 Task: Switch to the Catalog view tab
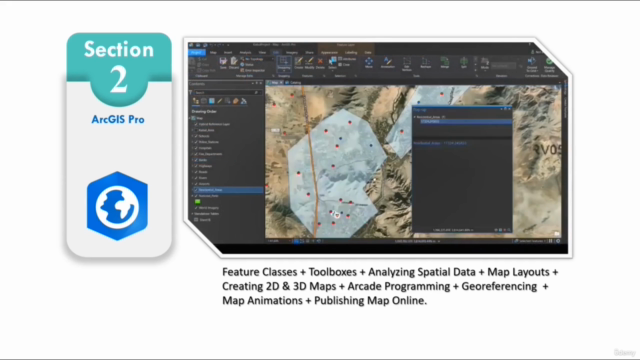[x=293, y=82]
